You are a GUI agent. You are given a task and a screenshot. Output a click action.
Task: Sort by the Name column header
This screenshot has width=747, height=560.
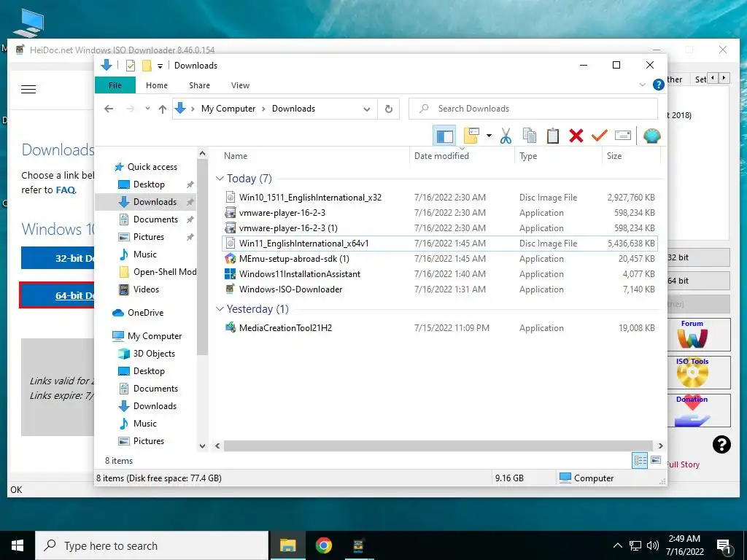[x=314, y=156]
